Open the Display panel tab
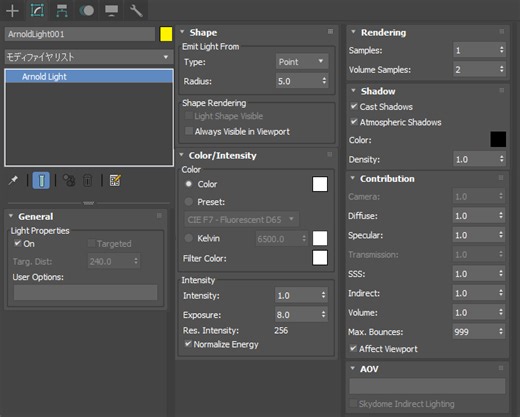Viewport: 520px width, 417px height. (x=111, y=11)
